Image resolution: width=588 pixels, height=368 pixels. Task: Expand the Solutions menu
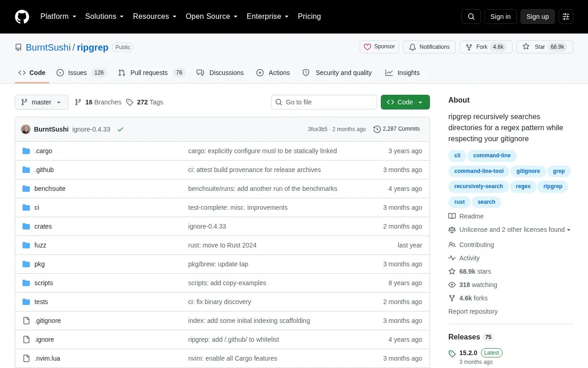[105, 17]
